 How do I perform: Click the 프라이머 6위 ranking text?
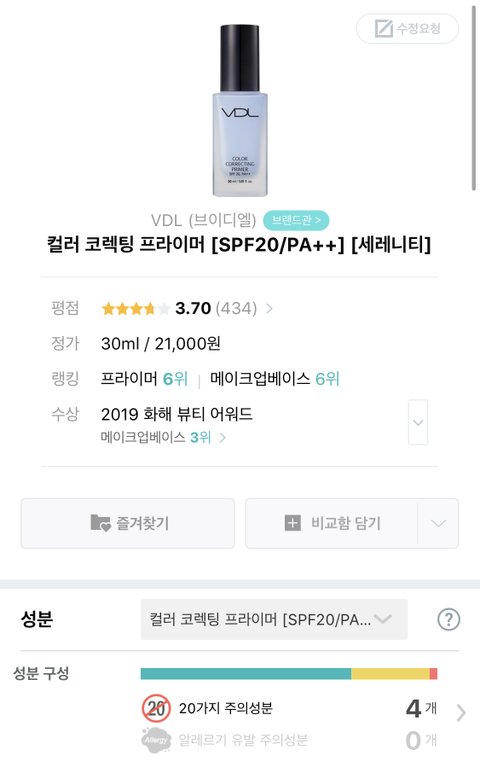pyautogui.click(x=144, y=379)
